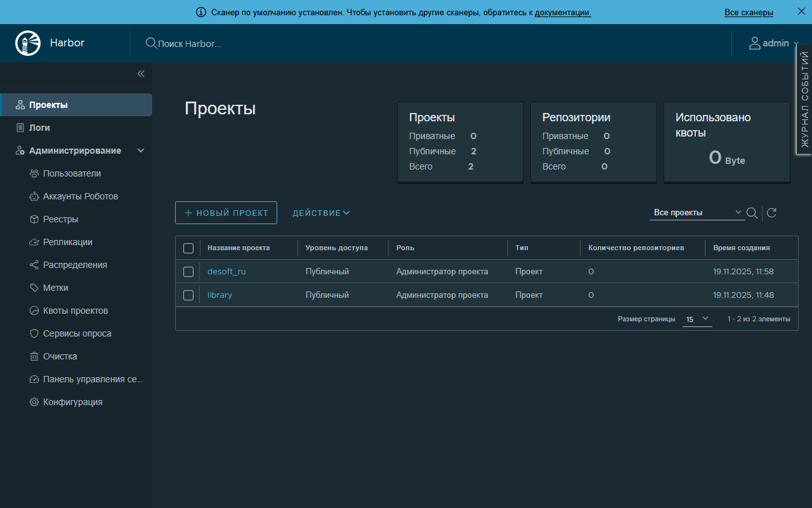This screenshot has width=812, height=508.
Task: Click the Interrogation Services shield icon
Action: [x=34, y=333]
